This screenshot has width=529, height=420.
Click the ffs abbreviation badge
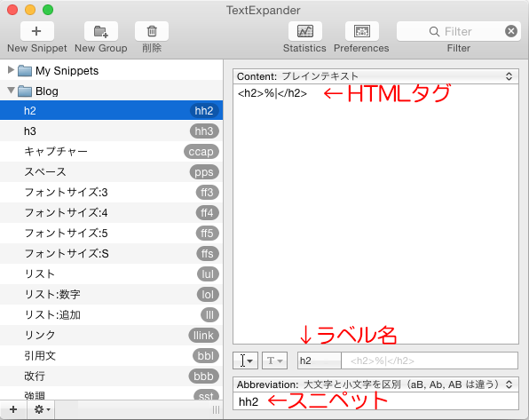207,254
